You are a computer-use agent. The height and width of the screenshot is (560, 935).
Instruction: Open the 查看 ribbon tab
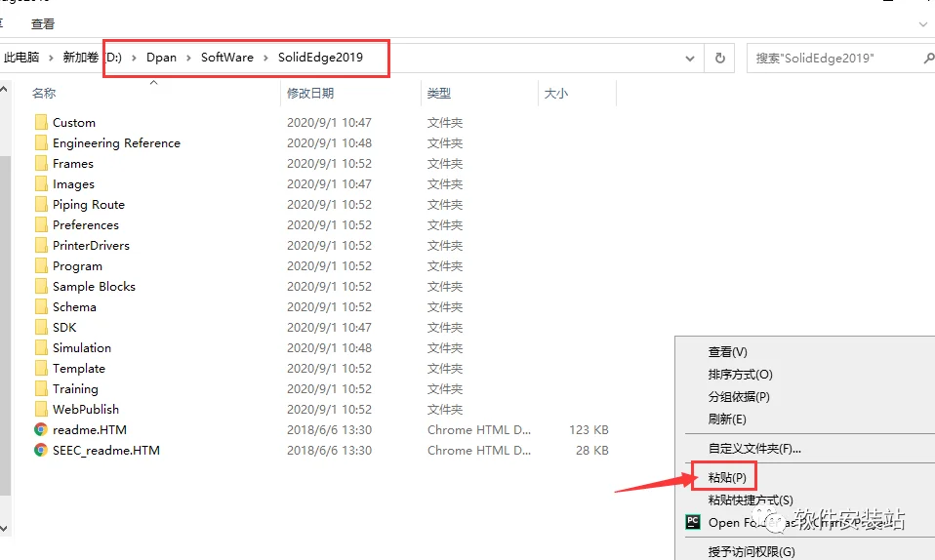click(x=43, y=23)
